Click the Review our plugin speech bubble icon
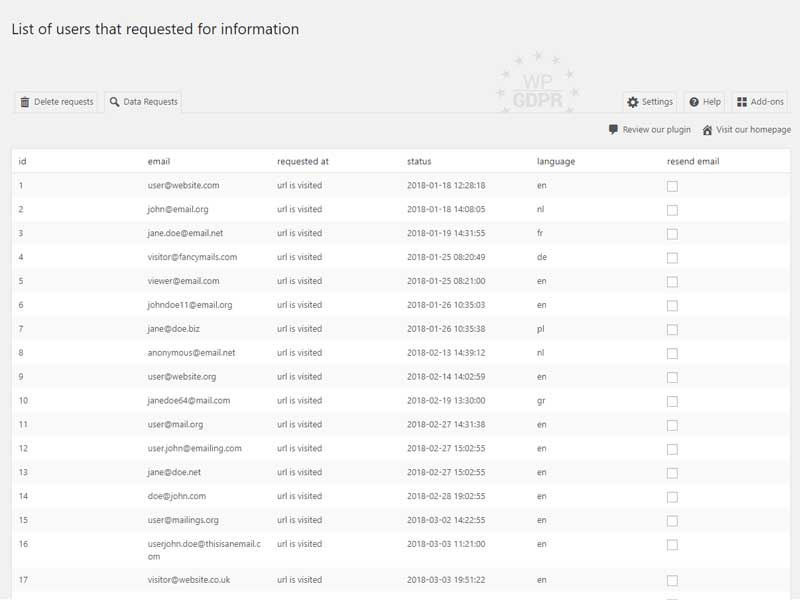Screen dimensions: 800x600 [x=613, y=130]
